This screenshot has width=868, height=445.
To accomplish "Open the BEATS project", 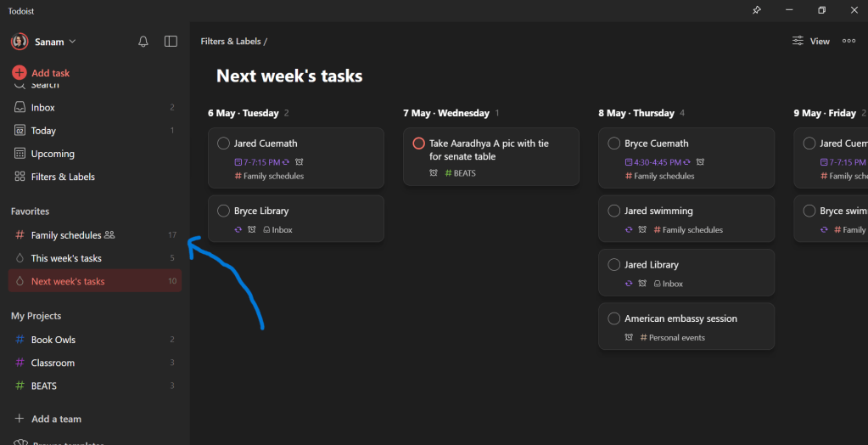I will click(x=44, y=386).
